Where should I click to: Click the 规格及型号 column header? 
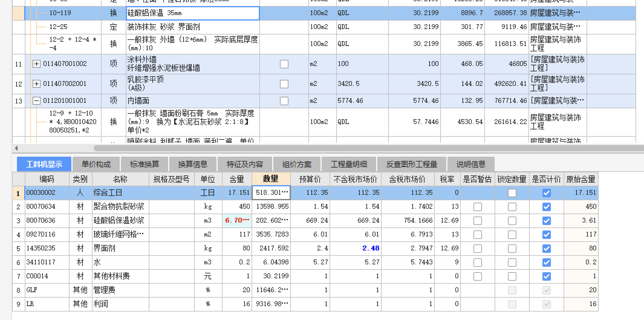[171, 179]
